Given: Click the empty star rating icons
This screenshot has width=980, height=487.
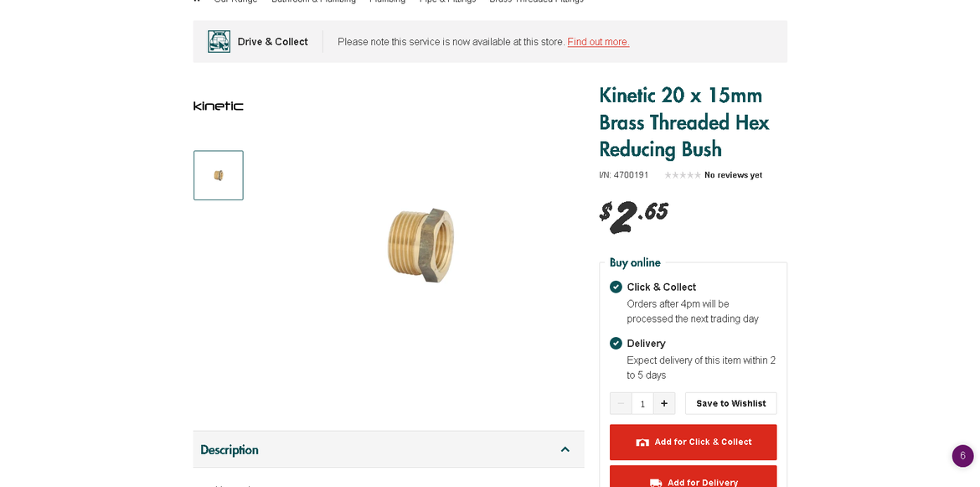Looking at the screenshot, I should coord(683,175).
